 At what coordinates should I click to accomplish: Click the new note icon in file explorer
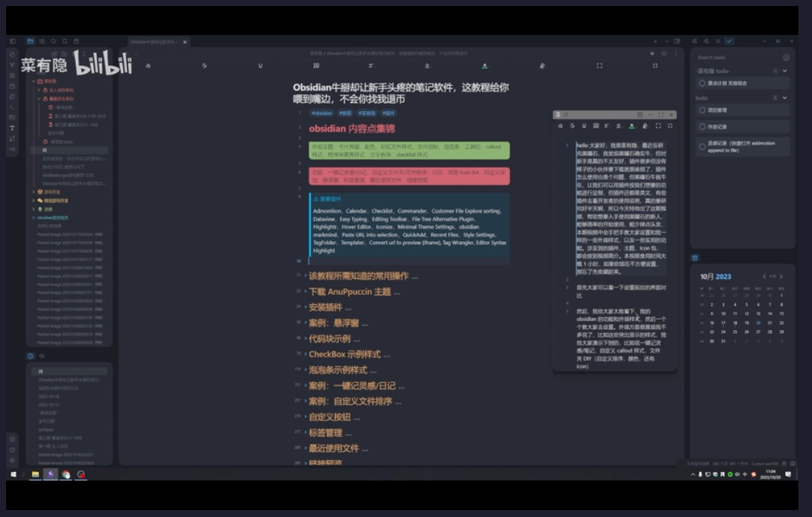54,54
